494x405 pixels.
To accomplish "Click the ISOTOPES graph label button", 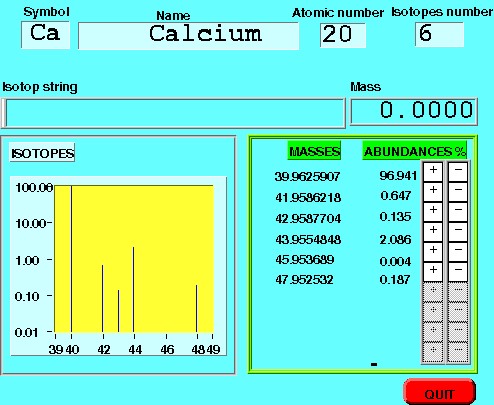I will (x=42, y=153).
